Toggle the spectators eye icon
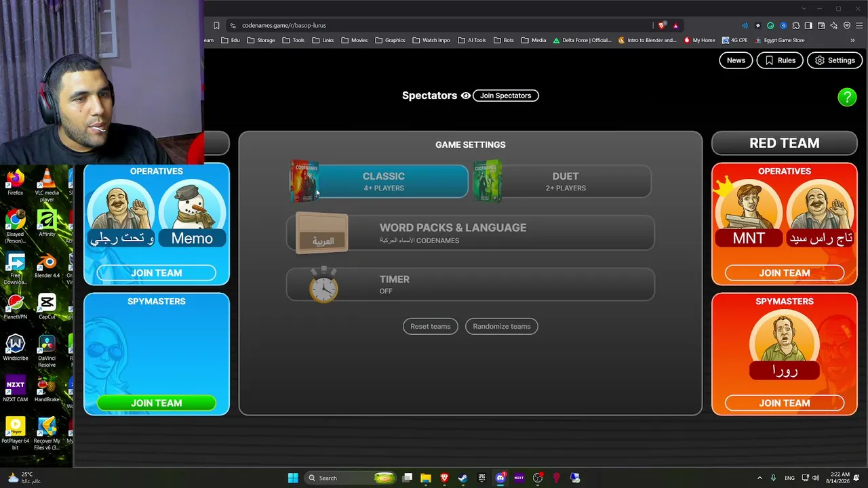The height and width of the screenshot is (488, 868). tap(466, 96)
